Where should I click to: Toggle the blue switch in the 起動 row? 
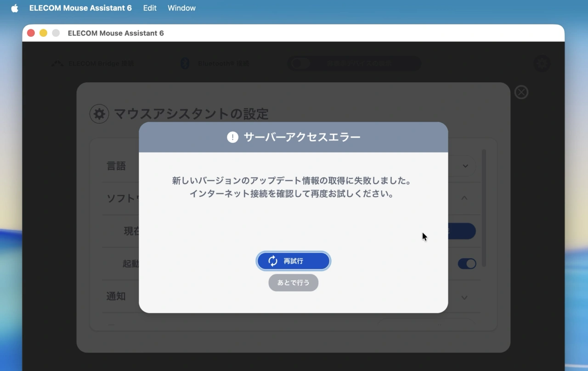pos(467,263)
